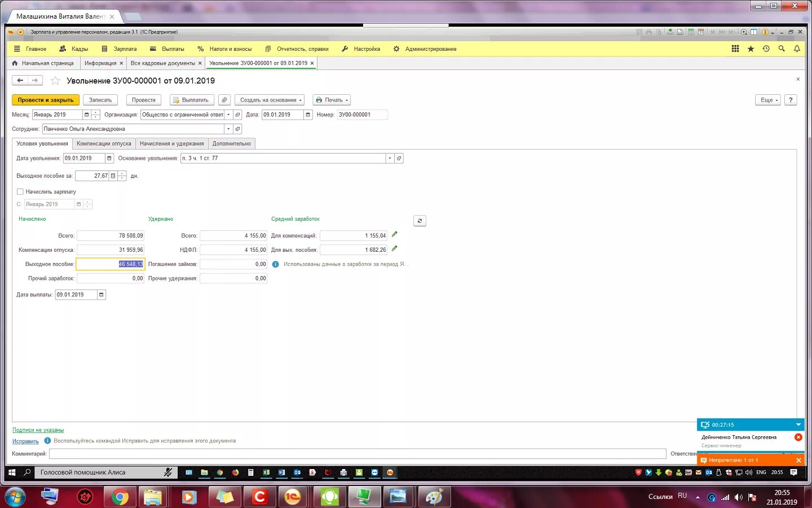The image size is (812, 508).
Task: Open Favorites star in top toolbar
Action: pyautogui.click(x=751, y=49)
